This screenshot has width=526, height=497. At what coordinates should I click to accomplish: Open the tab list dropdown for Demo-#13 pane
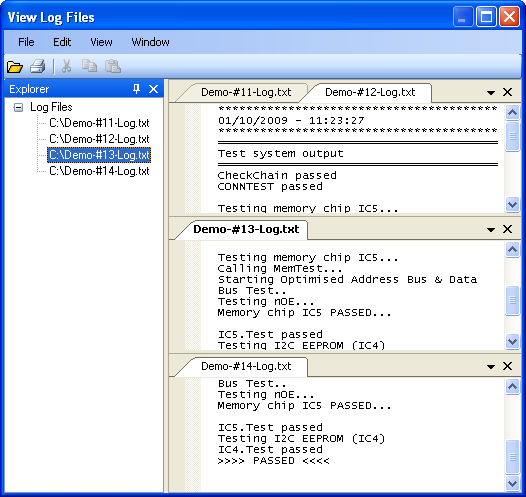(491, 230)
